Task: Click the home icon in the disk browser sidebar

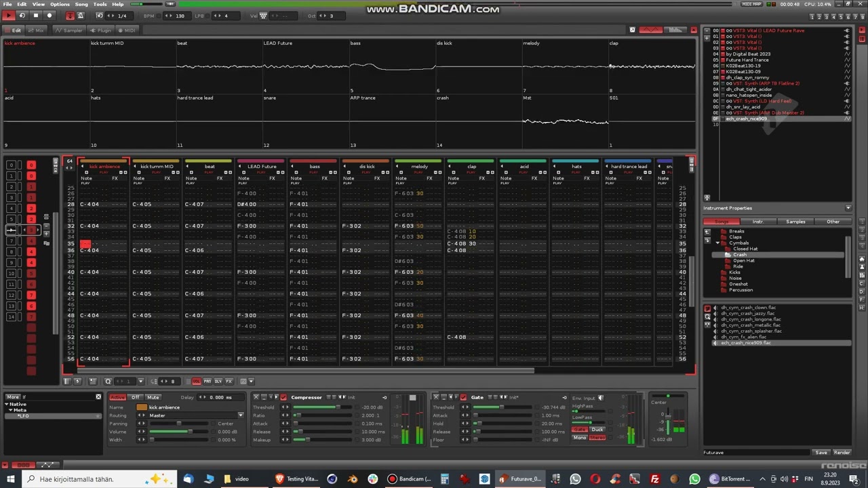Action: click(x=863, y=259)
